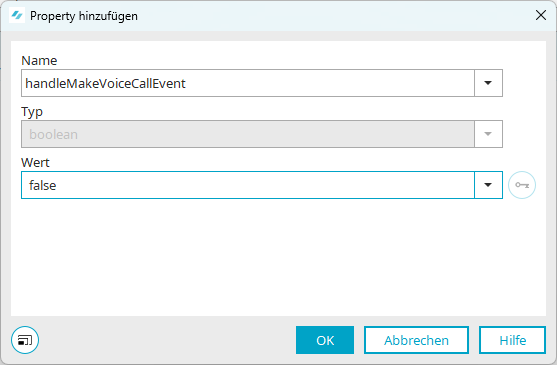Click the Property hinzufügen title text
This screenshot has width=557, height=365.
pos(84,16)
